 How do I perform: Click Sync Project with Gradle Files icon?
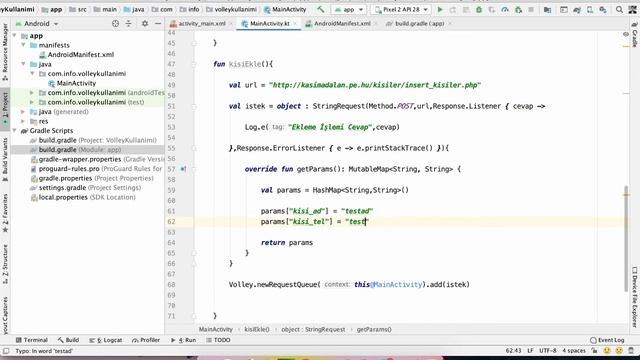click(x=577, y=9)
